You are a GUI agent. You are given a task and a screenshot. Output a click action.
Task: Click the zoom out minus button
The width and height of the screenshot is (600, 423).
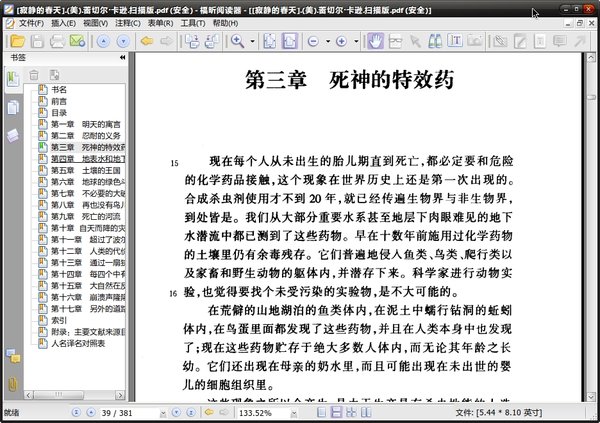313,41
